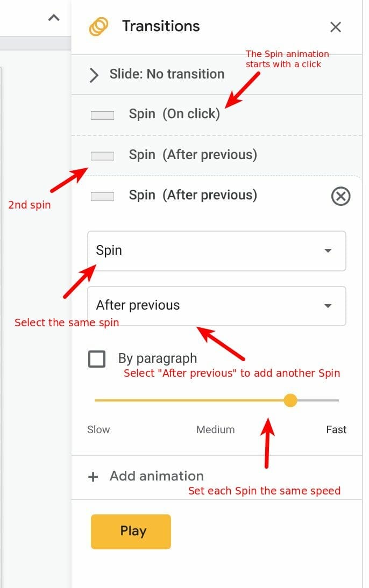
Task: Click Add animation
Action: (x=157, y=476)
